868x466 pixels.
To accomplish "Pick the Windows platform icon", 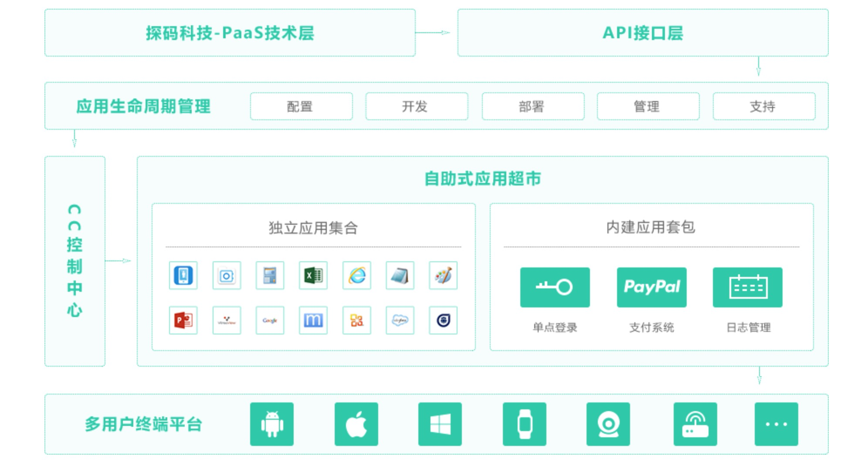I will coord(440,424).
